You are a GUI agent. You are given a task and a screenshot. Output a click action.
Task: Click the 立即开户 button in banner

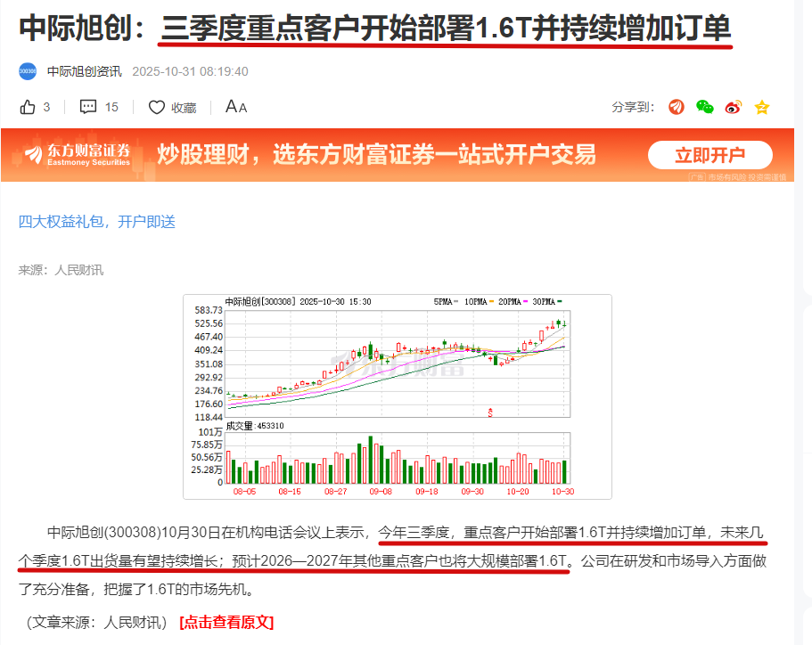[710, 155]
